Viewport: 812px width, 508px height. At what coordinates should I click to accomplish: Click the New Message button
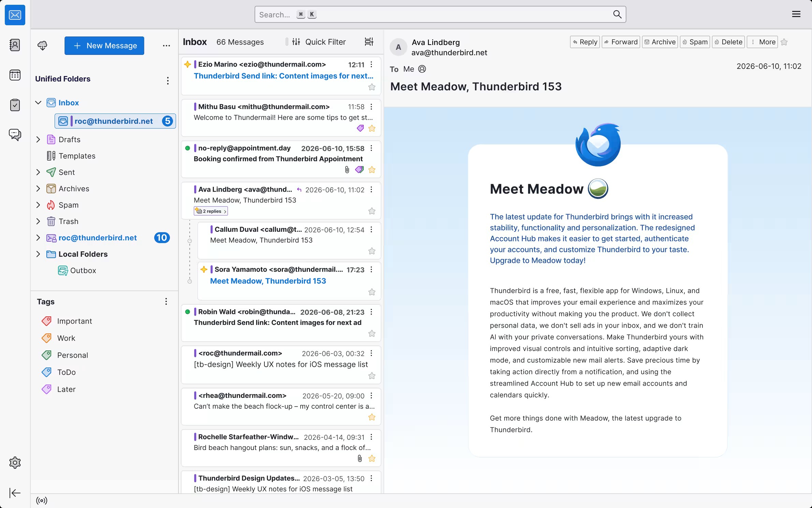tap(104, 46)
